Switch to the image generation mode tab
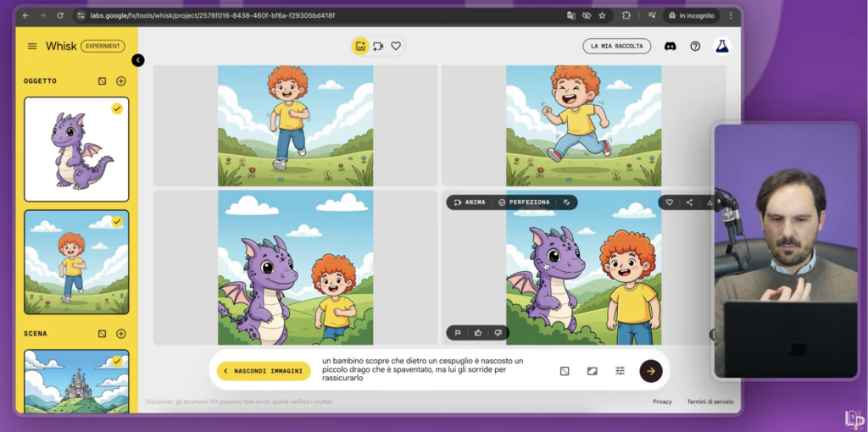The height and width of the screenshot is (432, 868). (360, 47)
